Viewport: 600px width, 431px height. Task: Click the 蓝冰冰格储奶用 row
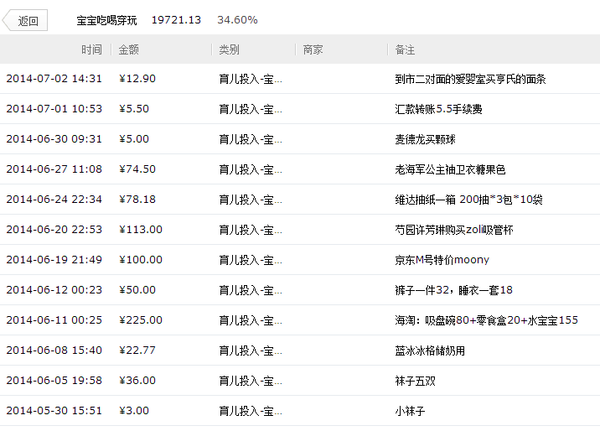coord(300,350)
